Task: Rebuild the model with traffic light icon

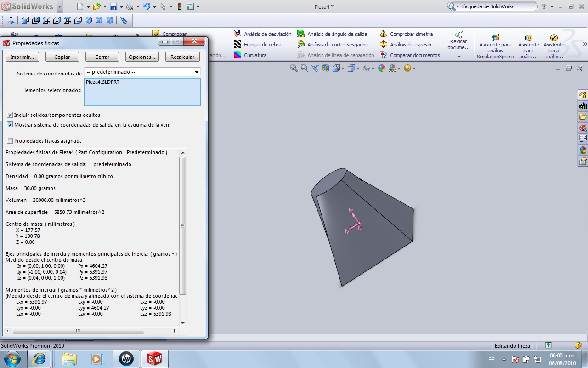Action: tap(179, 6)
